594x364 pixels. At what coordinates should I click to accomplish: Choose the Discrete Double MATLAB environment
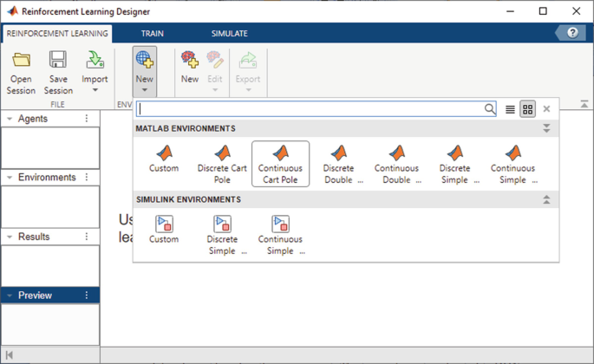(338, 162)
